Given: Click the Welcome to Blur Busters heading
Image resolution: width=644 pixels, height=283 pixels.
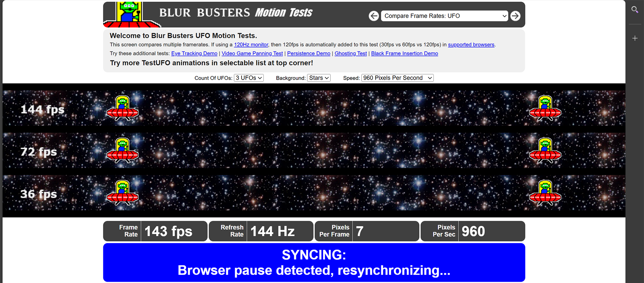Looking at the screenshot, I should pos(183,36).
